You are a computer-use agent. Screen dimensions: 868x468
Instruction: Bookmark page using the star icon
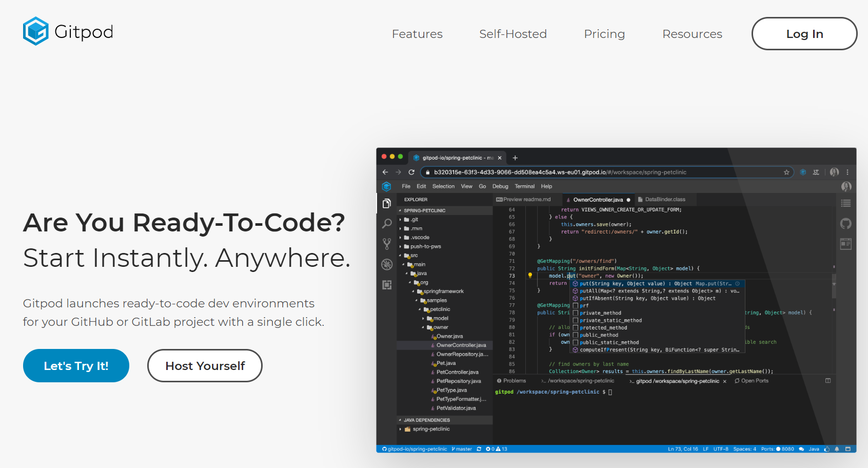[786, 172]
